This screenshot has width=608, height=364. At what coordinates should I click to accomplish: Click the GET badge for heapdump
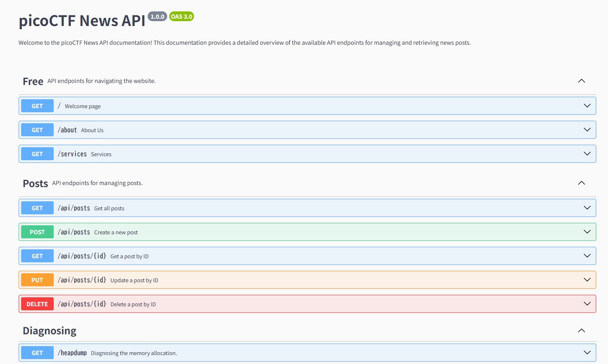[37, 353]
